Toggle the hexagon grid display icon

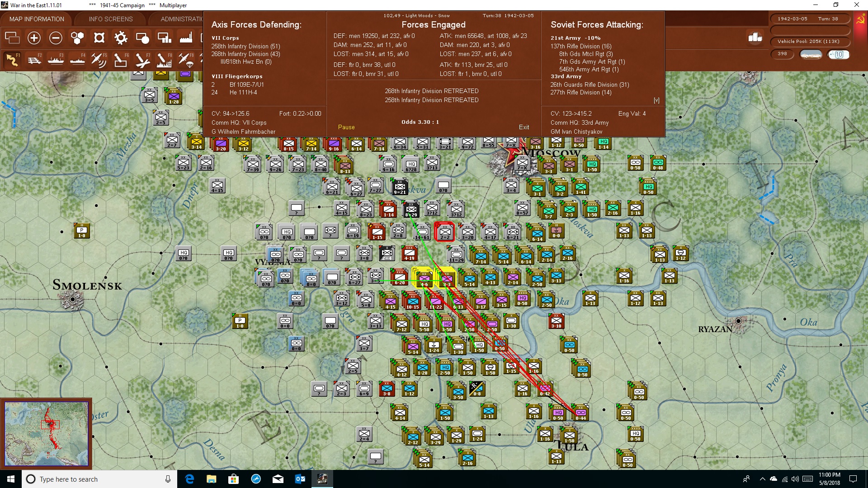pos(77,38)
